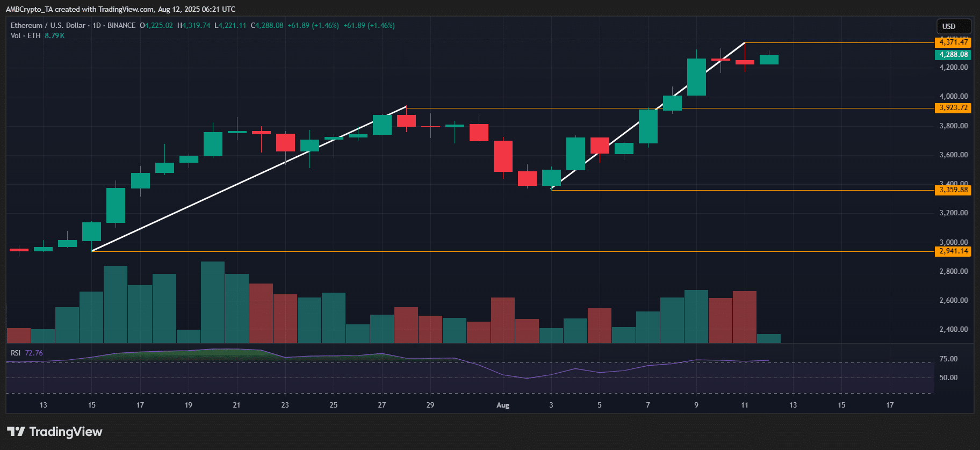This screenshot has width=980, height=450.
Task: Click the Aug label on date axis
Action: (x=503, y=405)
